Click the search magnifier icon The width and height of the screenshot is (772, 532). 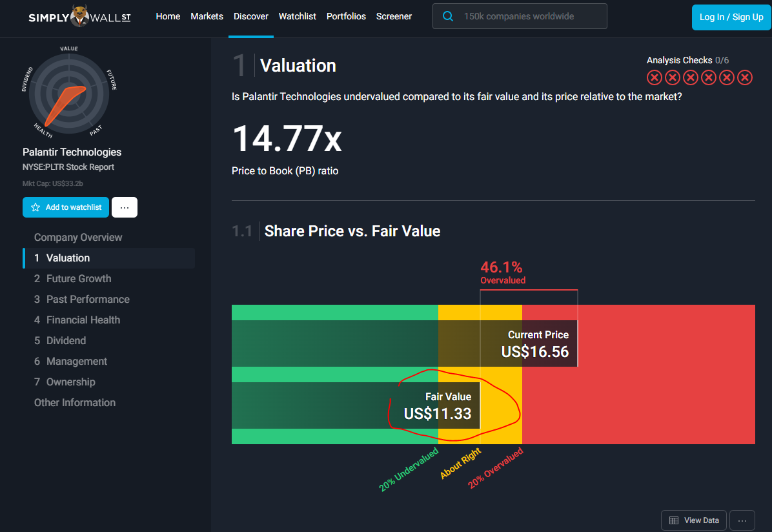[447, 16]
